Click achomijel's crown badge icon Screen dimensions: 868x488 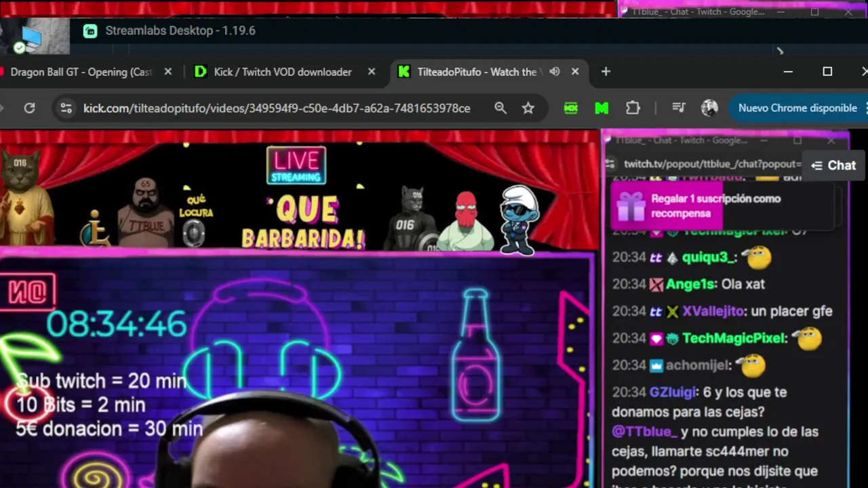656,366
